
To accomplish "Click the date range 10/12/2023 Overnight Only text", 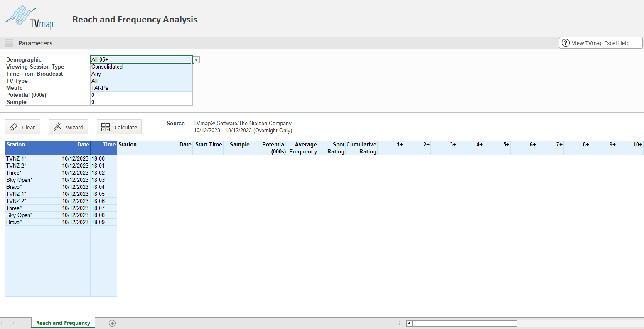I will (243, 130).
